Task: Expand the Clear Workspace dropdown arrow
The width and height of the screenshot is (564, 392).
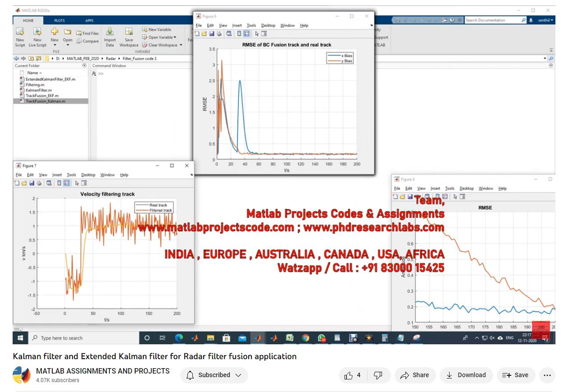Action: [181, 45]
